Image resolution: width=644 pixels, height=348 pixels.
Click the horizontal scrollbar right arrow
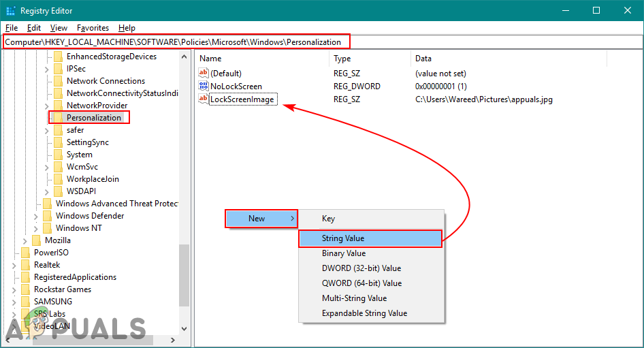[x=173, y=341]
